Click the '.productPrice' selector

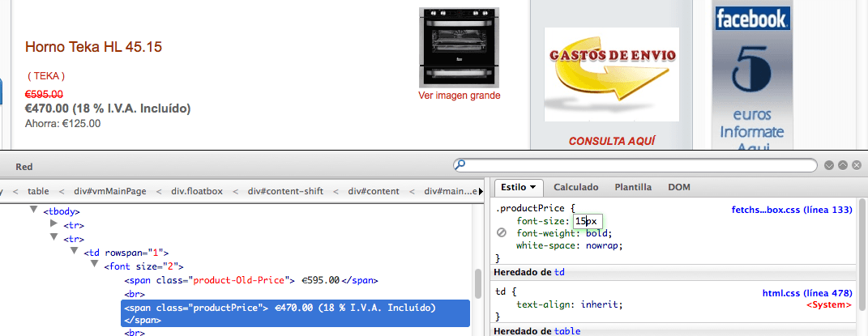click(530, 208)
